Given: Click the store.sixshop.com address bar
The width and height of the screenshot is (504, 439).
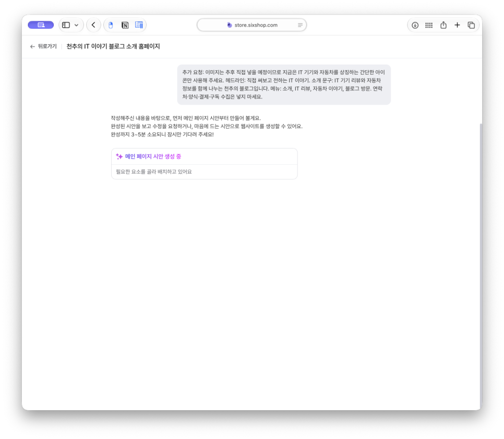Looking at the screenshot, I should tap(251, 25).
